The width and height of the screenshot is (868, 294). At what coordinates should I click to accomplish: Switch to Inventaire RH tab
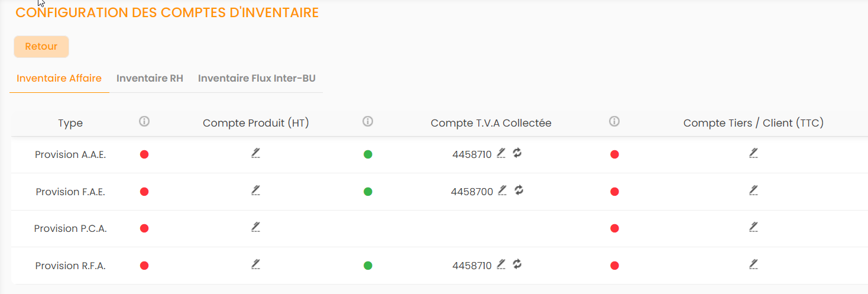[x=150, y=78]
